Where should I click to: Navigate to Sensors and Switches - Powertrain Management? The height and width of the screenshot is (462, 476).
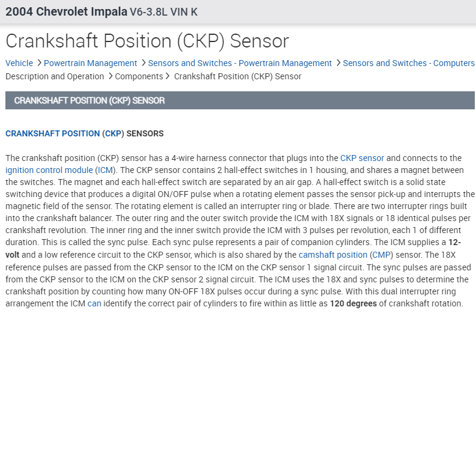point(240,63)
